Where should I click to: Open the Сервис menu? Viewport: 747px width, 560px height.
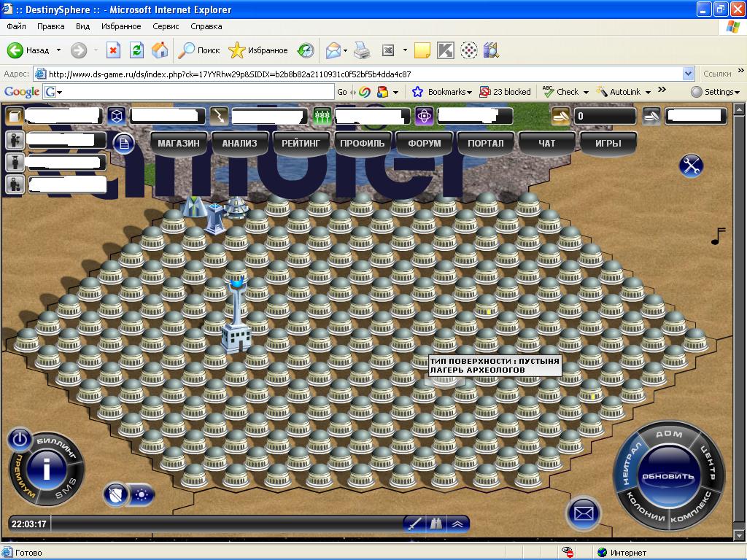click(x=166, y=26)
